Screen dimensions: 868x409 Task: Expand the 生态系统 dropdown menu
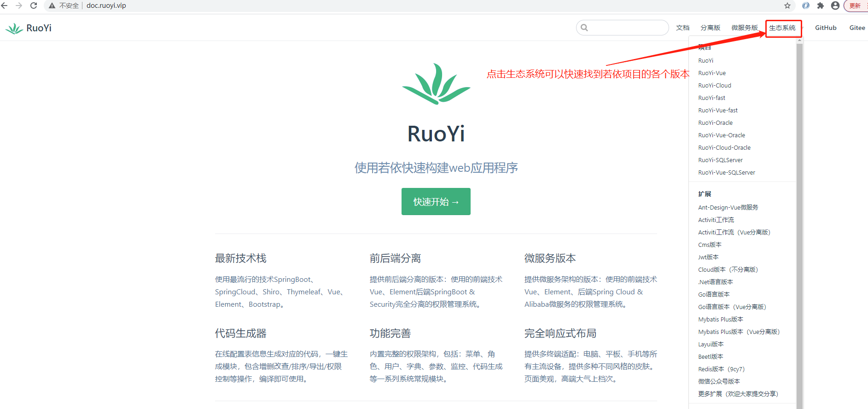coord(783,28)
